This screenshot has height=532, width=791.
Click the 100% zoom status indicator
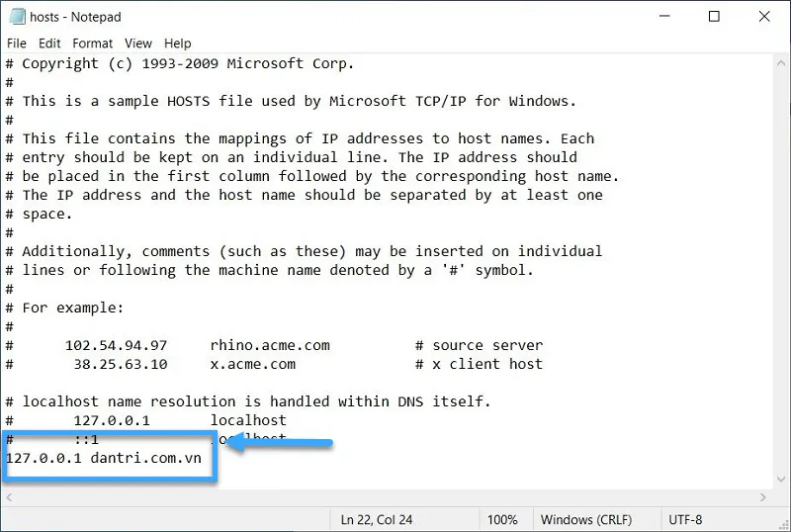point(502,520)
